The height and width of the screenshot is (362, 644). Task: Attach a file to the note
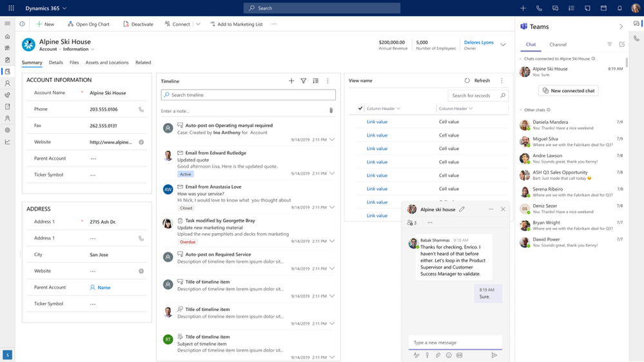point(331,110)
